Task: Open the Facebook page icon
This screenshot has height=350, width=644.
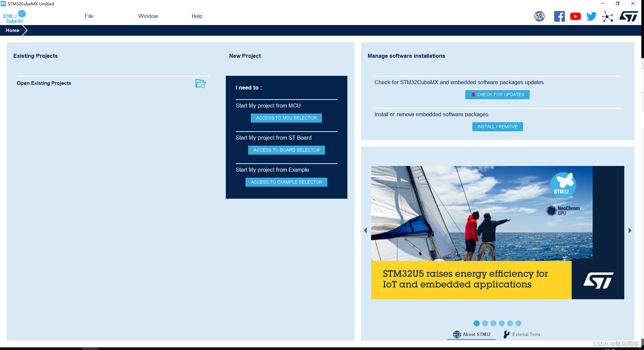Action: coord(559,16)
